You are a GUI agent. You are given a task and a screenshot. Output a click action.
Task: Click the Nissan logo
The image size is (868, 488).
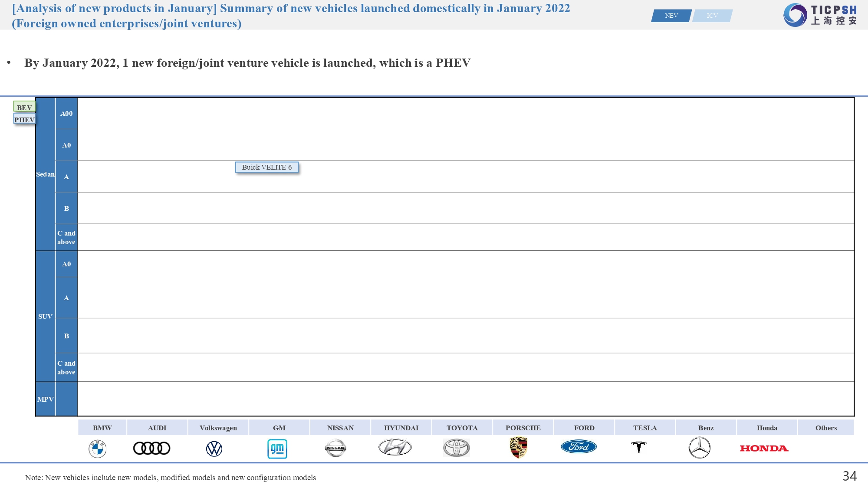pyautogui.click(x=335, y=448)
